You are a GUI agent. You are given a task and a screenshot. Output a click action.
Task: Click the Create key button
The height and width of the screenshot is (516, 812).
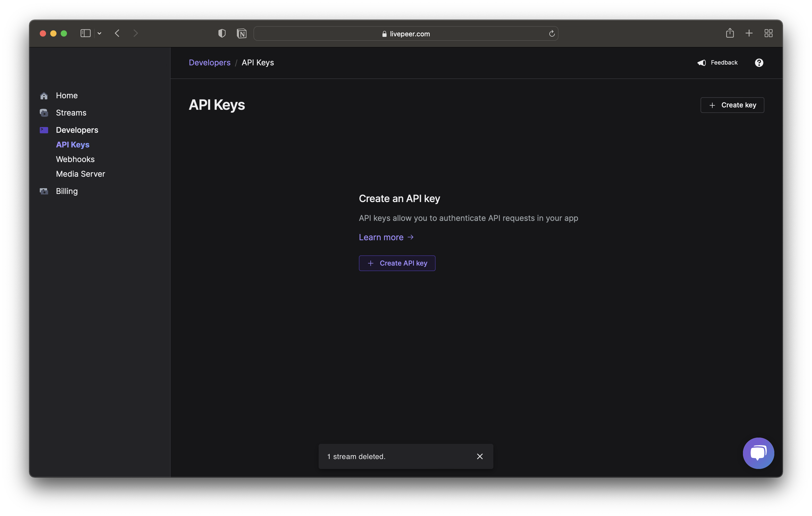pyautogui.click(x=732, y=105)
